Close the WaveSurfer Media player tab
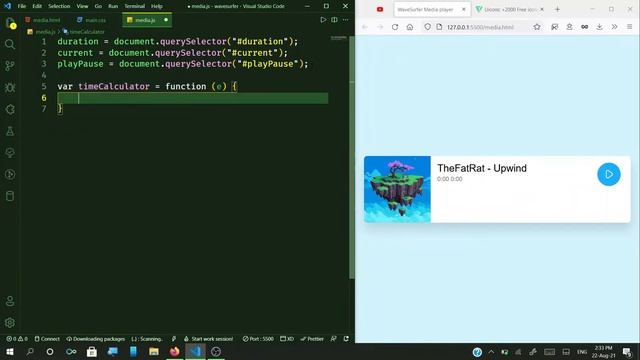Screen dimensions: 640x360 coord(464,9)
